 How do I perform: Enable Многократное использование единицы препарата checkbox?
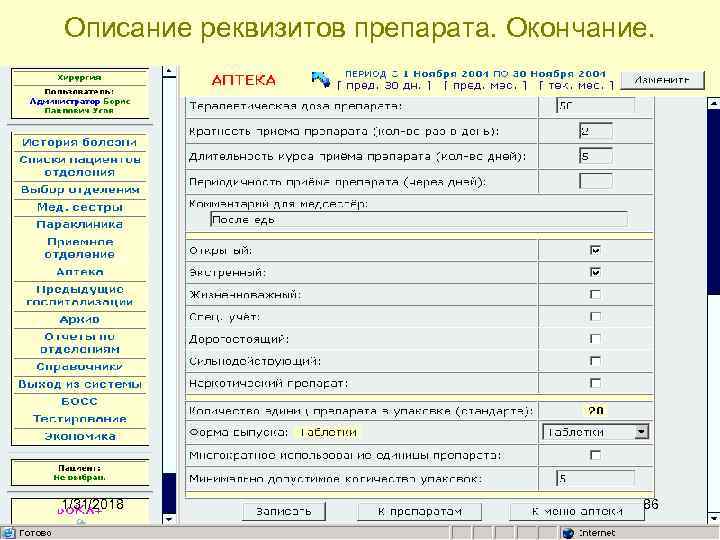[595, 455]
